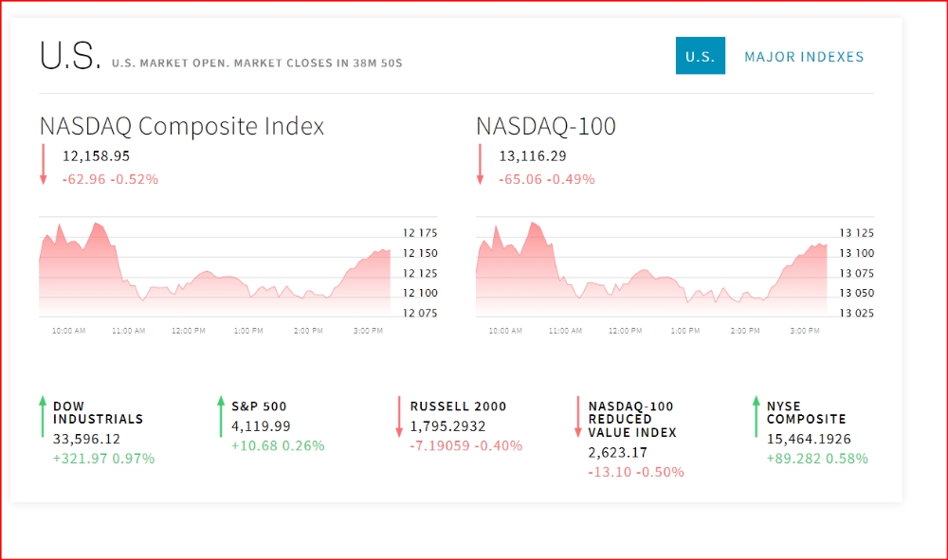The width and height of the screenshot is (948, 560).
Task: Click the NASDAQ-100 red down arrow
Action: (480, 164)
